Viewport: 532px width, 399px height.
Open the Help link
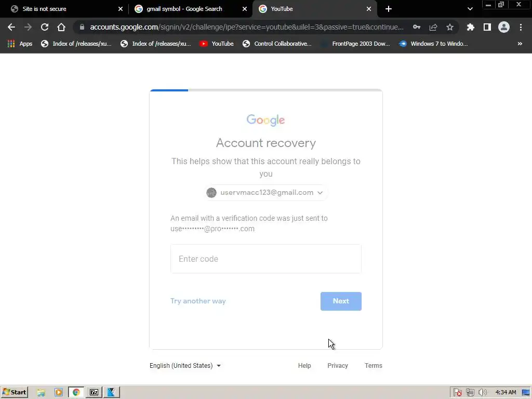[304, 366]
